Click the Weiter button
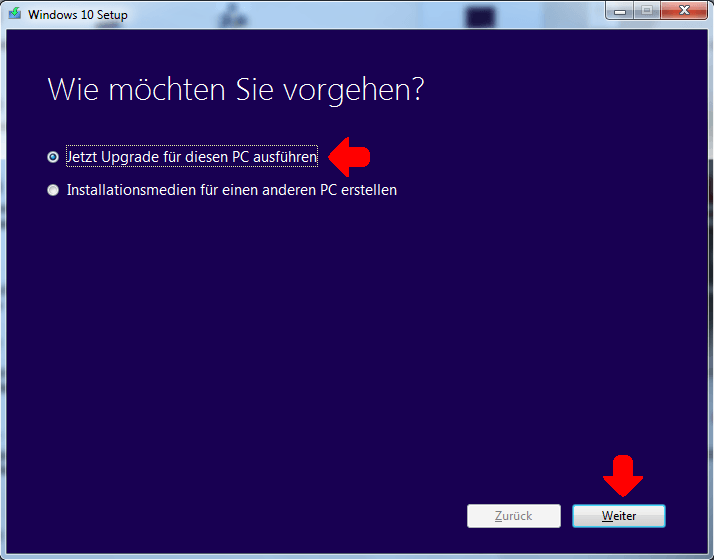This screenshot has height=560, width=714. point(618,516)
